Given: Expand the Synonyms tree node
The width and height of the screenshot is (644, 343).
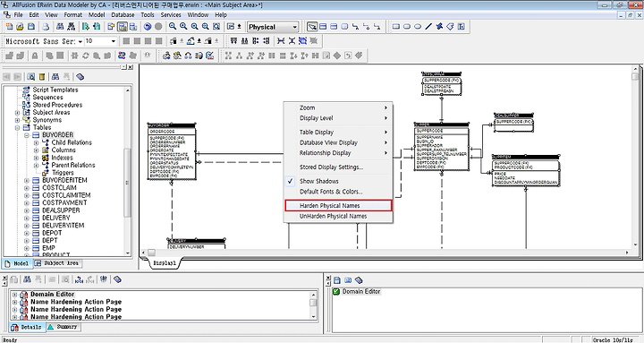Looking at the screenshot, I should point(17,120).
